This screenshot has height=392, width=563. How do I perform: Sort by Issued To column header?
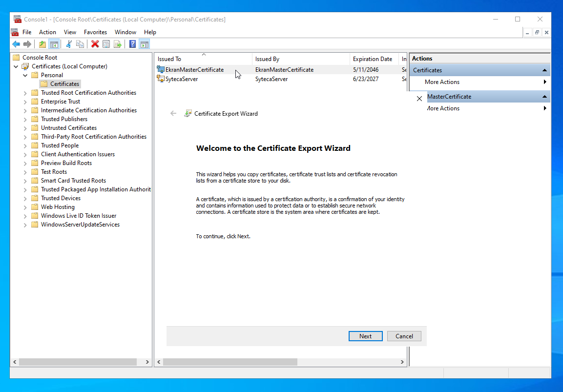[204, 59]
